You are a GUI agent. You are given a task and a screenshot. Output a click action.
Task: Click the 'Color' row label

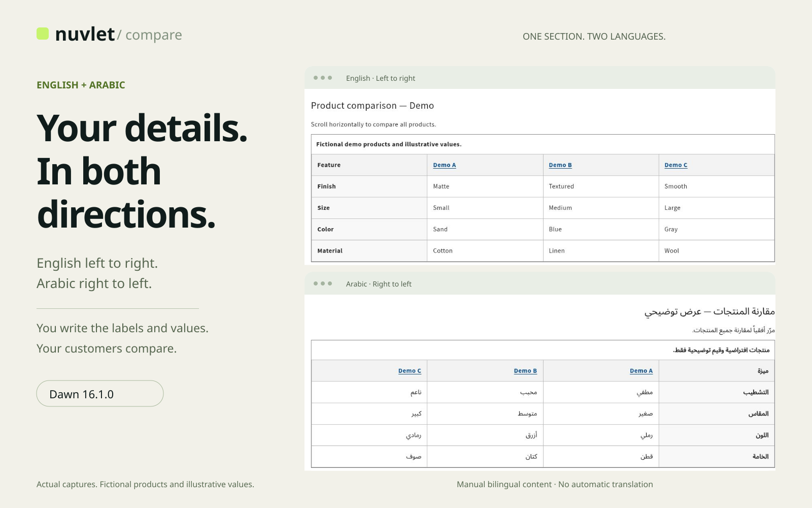pyautogui.click(x=369, y=229)
